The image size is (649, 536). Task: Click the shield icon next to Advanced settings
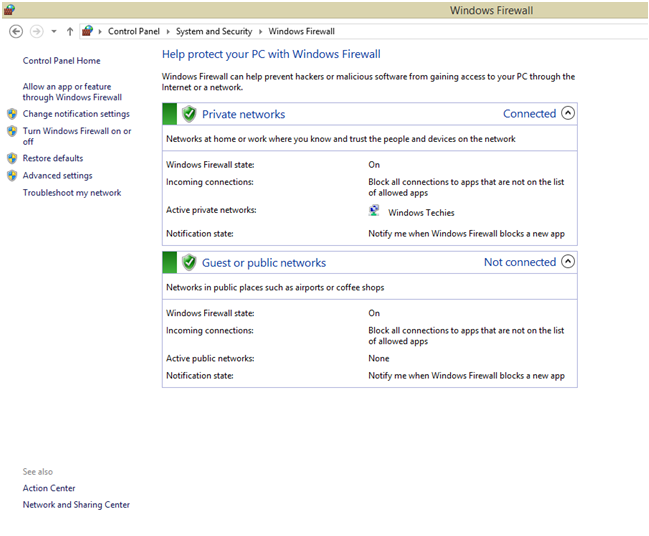(x=12, y=176)
